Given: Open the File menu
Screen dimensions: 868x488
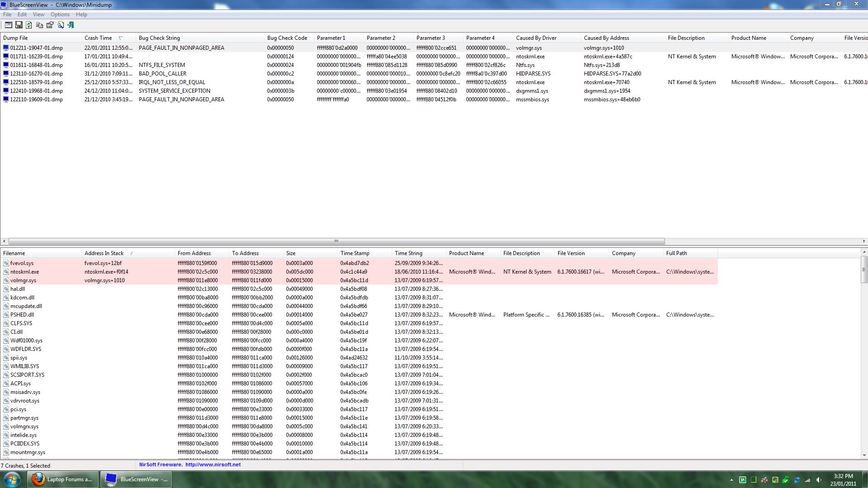Looking at the screenshot, I should pyautogui.click(x=7, y=14).
